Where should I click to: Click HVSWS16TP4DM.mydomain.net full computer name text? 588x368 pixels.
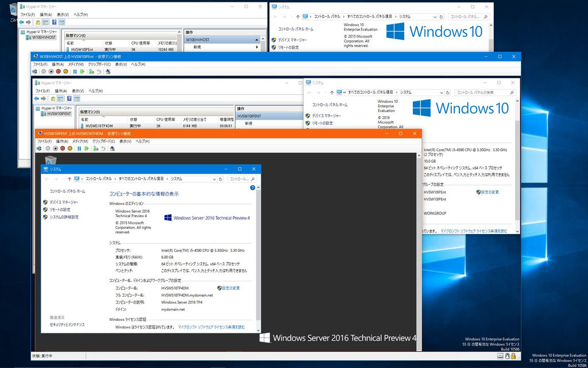[187, 295]
